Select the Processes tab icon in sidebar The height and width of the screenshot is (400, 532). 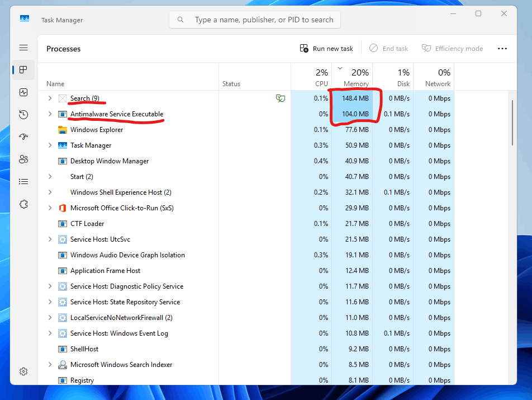(23, 70)
